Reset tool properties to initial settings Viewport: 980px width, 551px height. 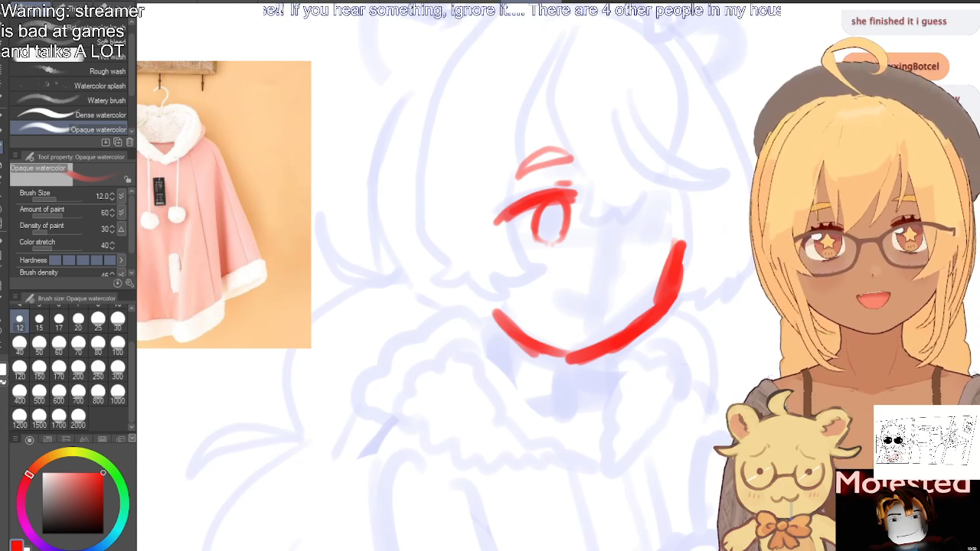click(118, 283)
